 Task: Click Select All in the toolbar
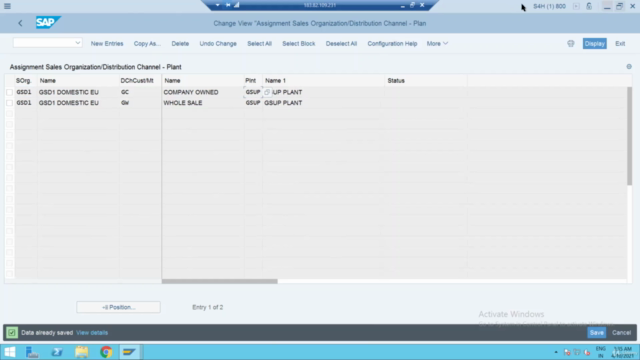pyautogui.click(x=259, y=44)
